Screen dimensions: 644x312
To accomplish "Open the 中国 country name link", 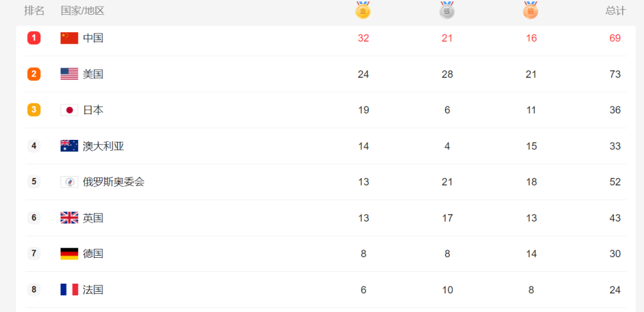I will click(x=93, y=38).
